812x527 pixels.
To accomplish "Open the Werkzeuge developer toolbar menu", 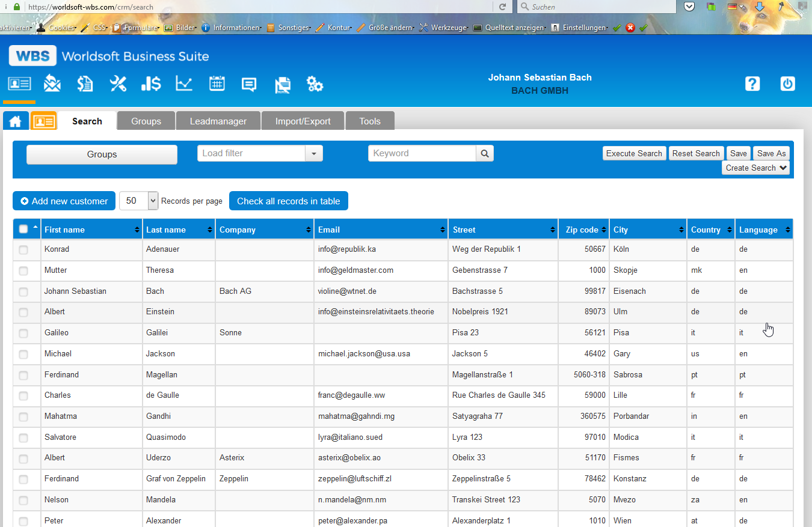I will coord(444,28).
